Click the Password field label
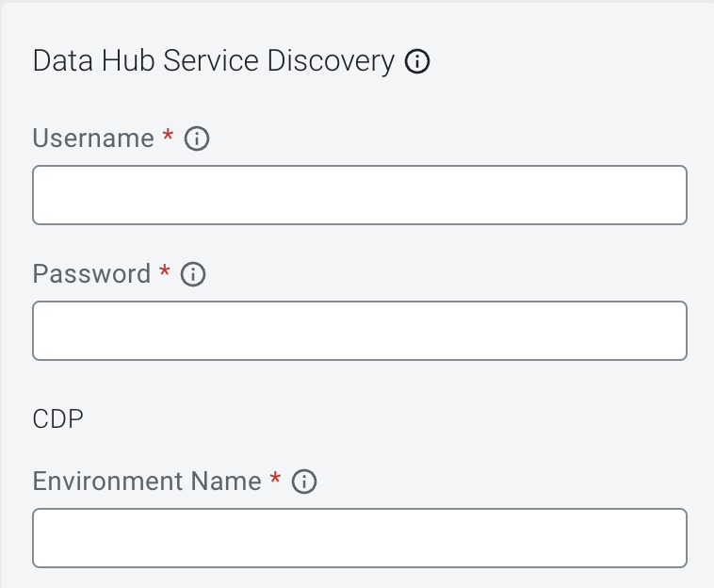 click(x=91, y=273)
